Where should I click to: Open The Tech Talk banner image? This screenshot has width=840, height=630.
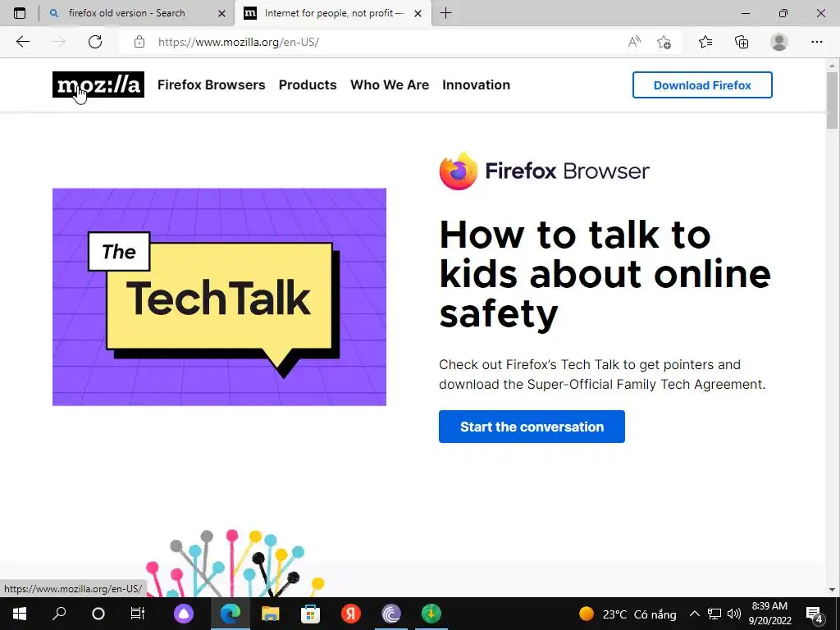pos(219,297)
